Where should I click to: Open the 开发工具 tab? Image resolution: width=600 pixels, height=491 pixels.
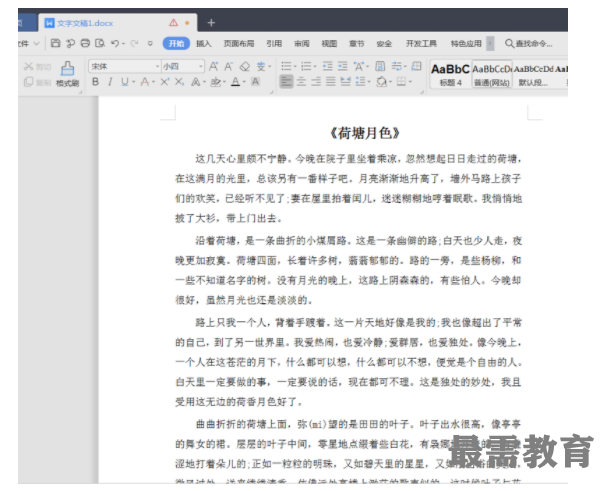421,43
